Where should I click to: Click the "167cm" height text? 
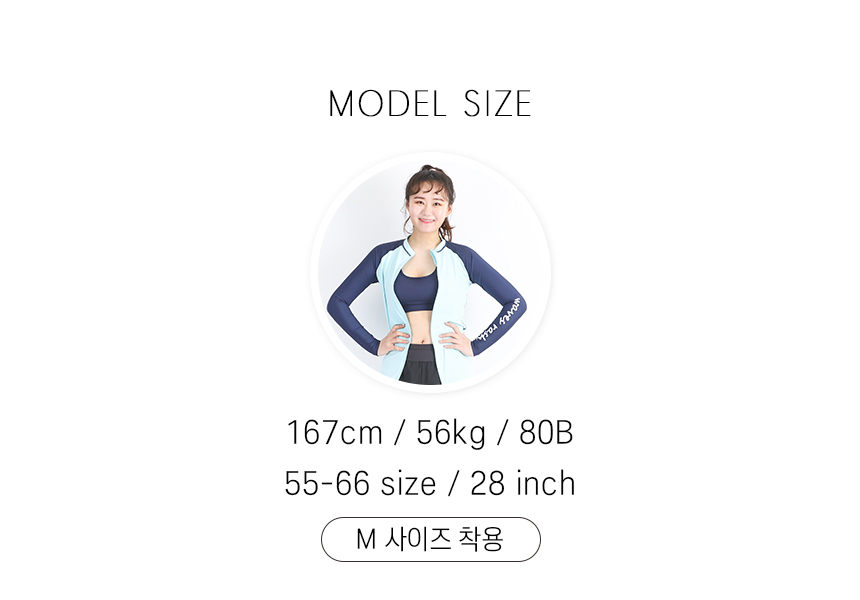coord(334,433)
